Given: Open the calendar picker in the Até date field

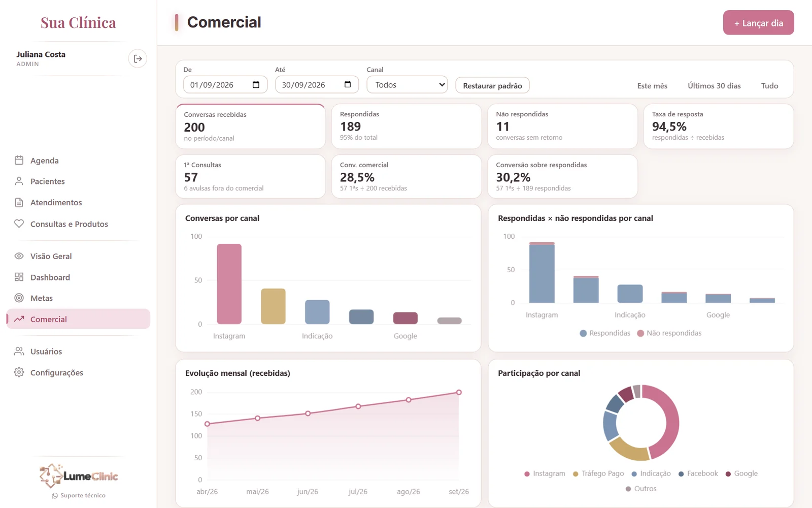Looking at the screenshot, I should click(348, 85).
